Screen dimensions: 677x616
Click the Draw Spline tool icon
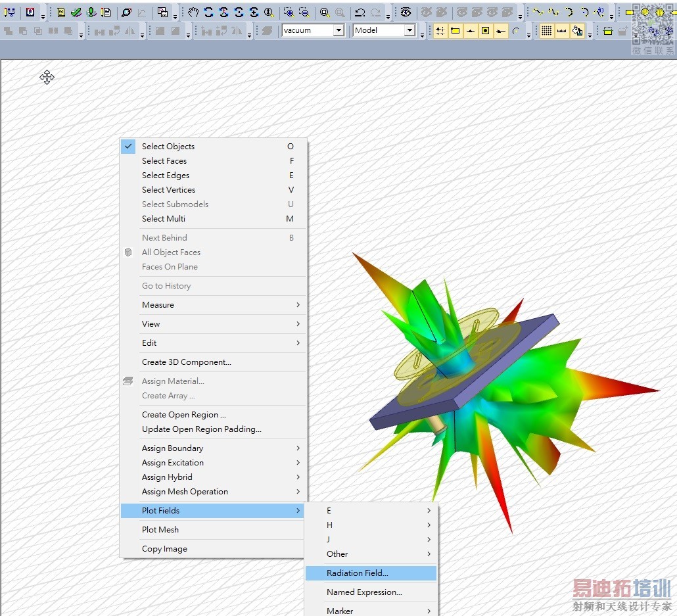[x=553, y=12]
